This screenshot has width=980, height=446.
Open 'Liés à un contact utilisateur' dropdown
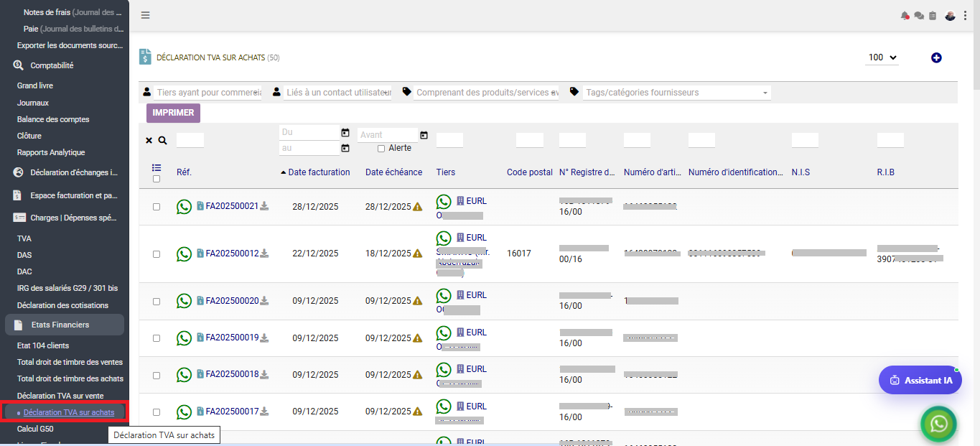tap(337, 93)
